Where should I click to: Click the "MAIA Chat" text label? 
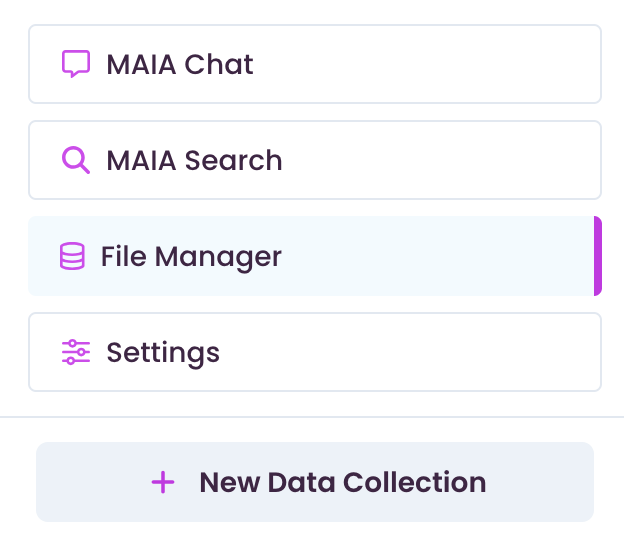click(x=180, y=64)
